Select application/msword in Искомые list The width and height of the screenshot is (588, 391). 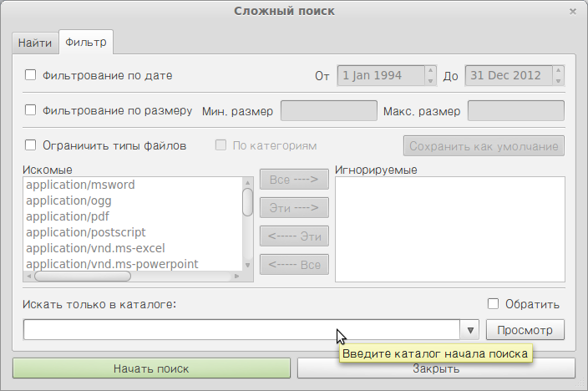coord(133,185)
